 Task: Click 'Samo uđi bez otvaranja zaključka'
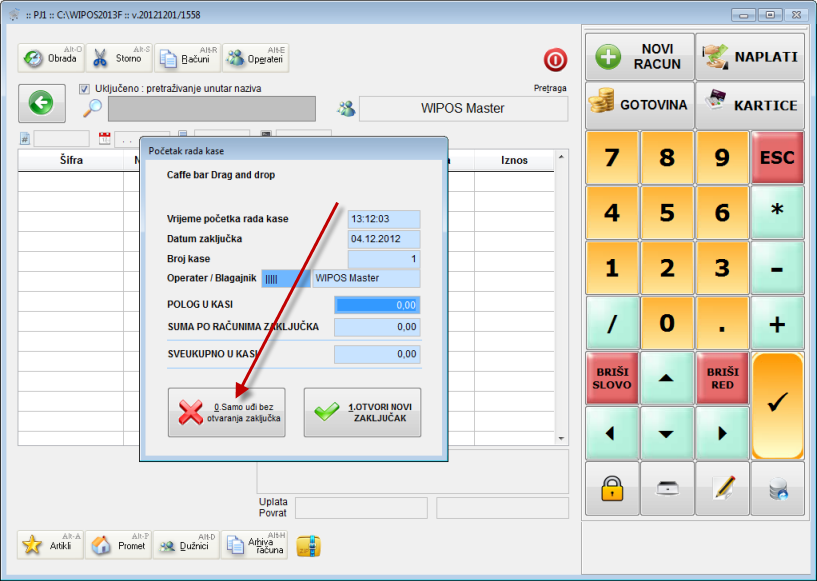226,413
